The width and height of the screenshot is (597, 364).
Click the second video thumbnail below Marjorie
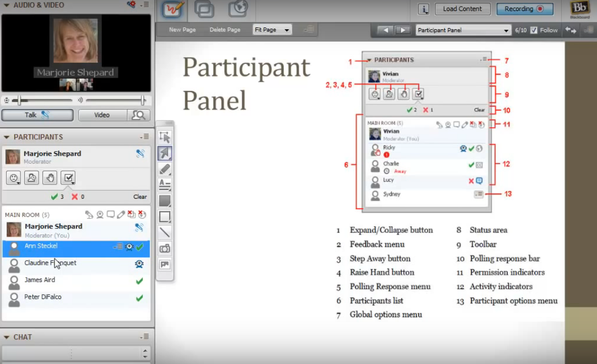tap(84, 84)
